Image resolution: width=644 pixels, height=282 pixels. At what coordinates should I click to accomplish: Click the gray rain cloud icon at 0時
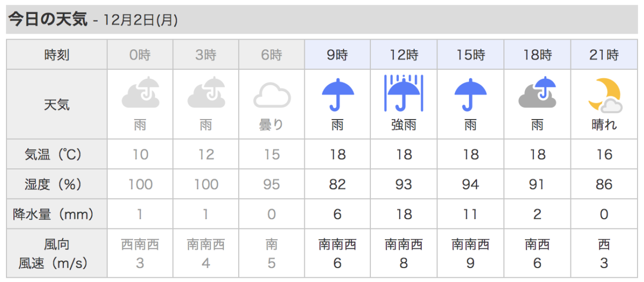pyautogui.click(x=141, y=93)
